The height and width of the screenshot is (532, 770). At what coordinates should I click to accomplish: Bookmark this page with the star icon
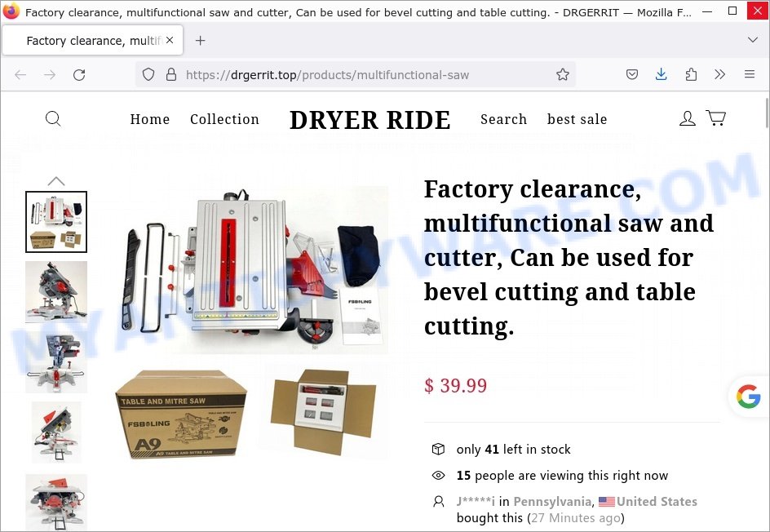[x=563, y=75]
